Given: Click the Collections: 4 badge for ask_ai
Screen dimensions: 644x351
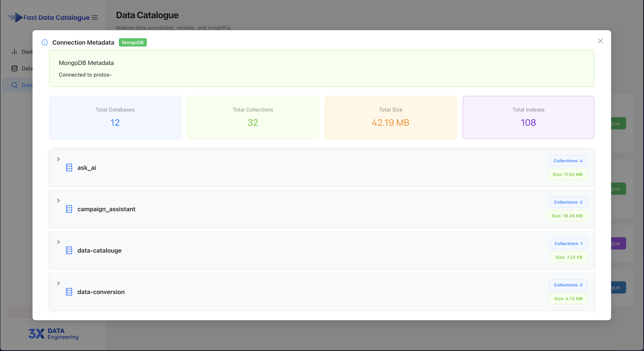Looking at the screenshot, I should pyautogui.click(x=568, y=161).
